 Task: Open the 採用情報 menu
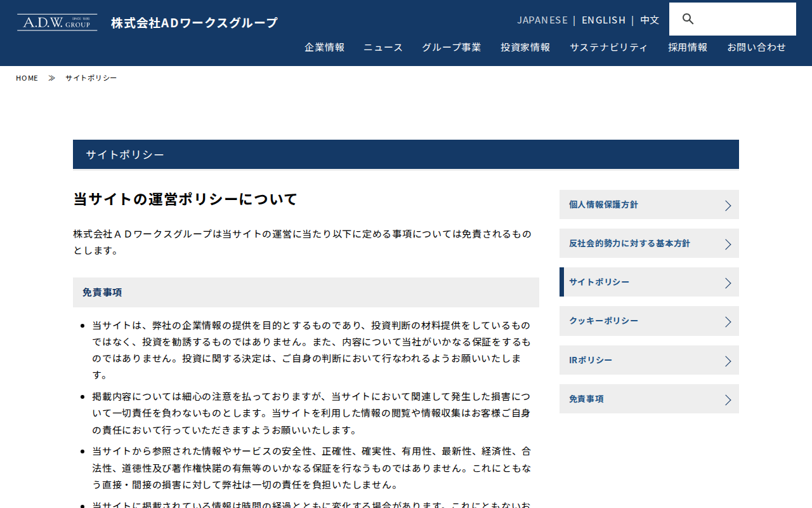pyautogui.click(x=688, y=47)
